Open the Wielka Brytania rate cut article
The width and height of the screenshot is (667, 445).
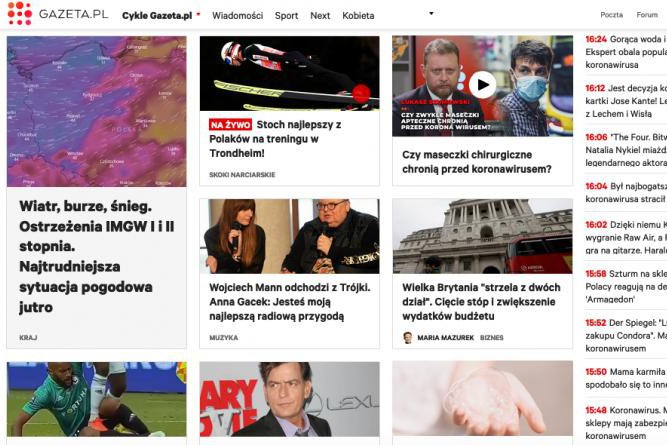coord(481,302)
